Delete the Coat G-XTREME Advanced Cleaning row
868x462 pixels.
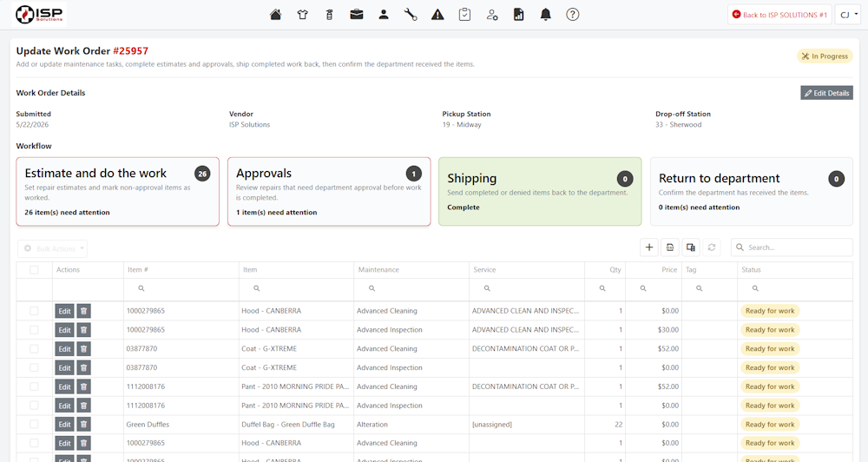point(83,349)
